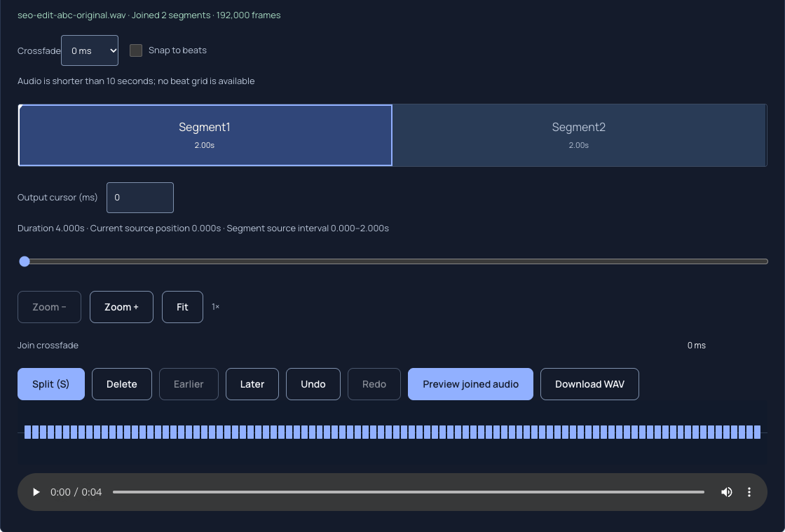The width and height of the screenshot is (785, 532).
Task: Click the waveform display strip
Action: pos(392,432)
